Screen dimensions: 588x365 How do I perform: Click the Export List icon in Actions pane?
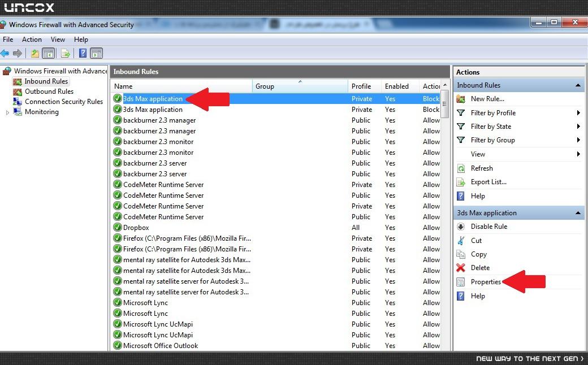pyautogui.click(x=461, y=182)
